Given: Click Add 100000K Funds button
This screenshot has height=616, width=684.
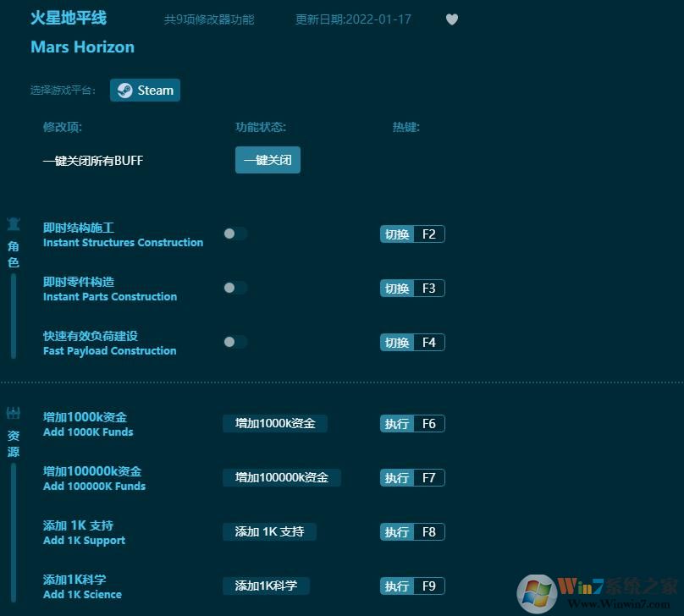Looking at the screenshot, I should (281, 477).
